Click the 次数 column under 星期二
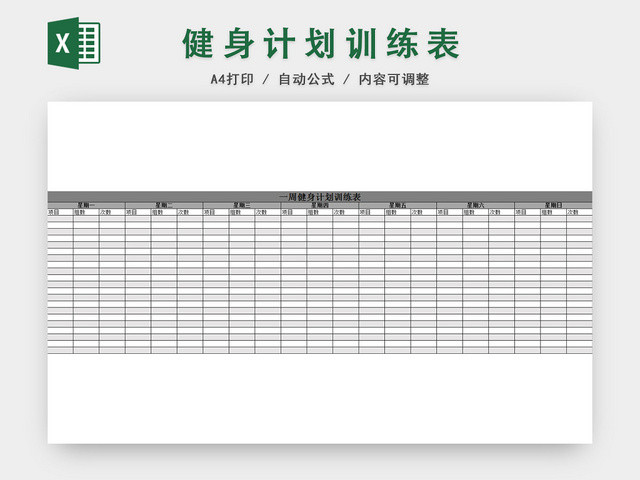The width and height of the screenshot is (640, 480). coord(190,212)
